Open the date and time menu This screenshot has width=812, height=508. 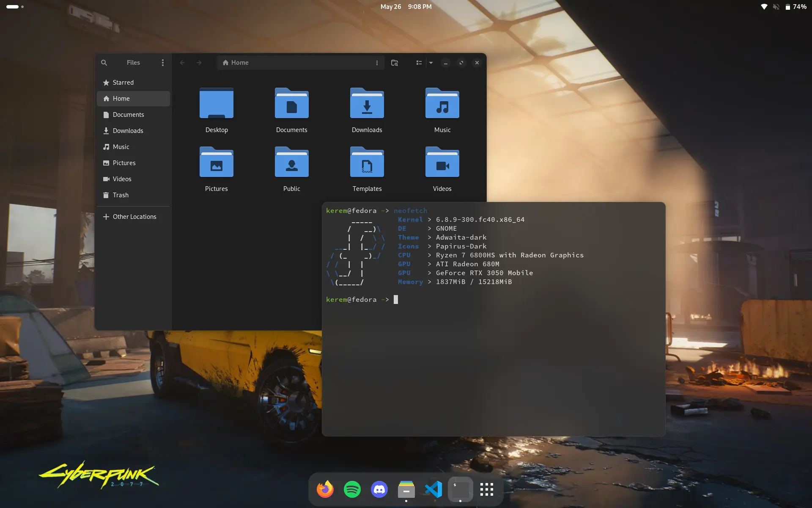(406, 7)
